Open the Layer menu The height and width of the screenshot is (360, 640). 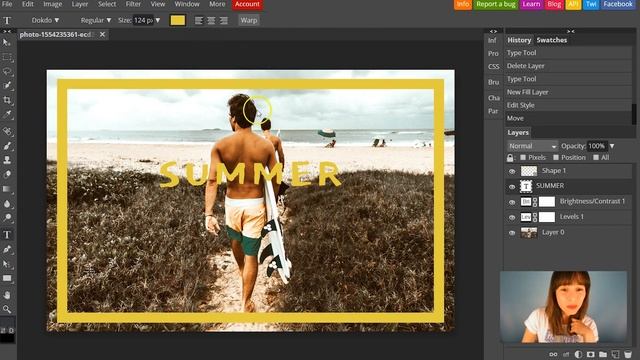tap(80, 4)
